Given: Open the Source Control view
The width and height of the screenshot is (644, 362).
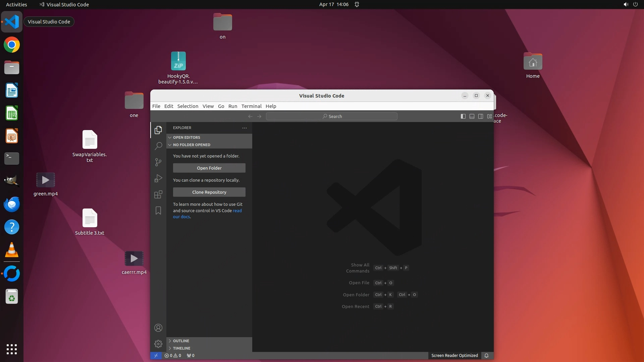Looking at the screenshot, I should tap(158, 162).
